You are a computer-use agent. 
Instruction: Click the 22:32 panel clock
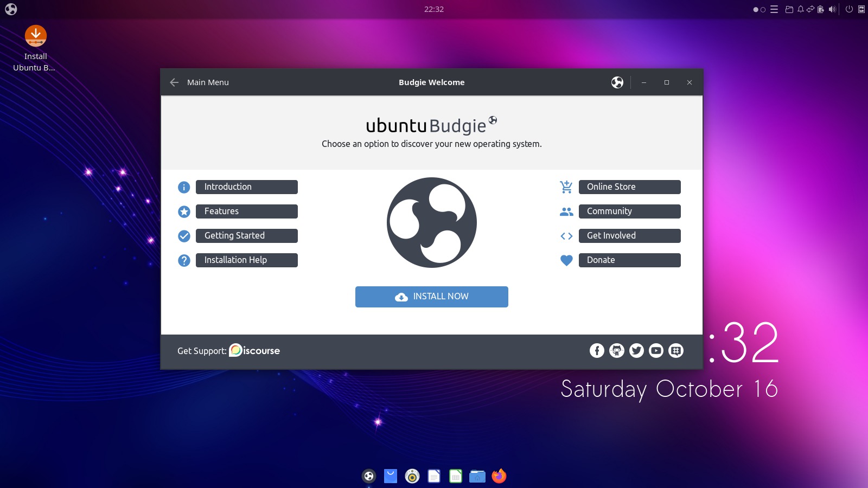click(x=434, y=9)
